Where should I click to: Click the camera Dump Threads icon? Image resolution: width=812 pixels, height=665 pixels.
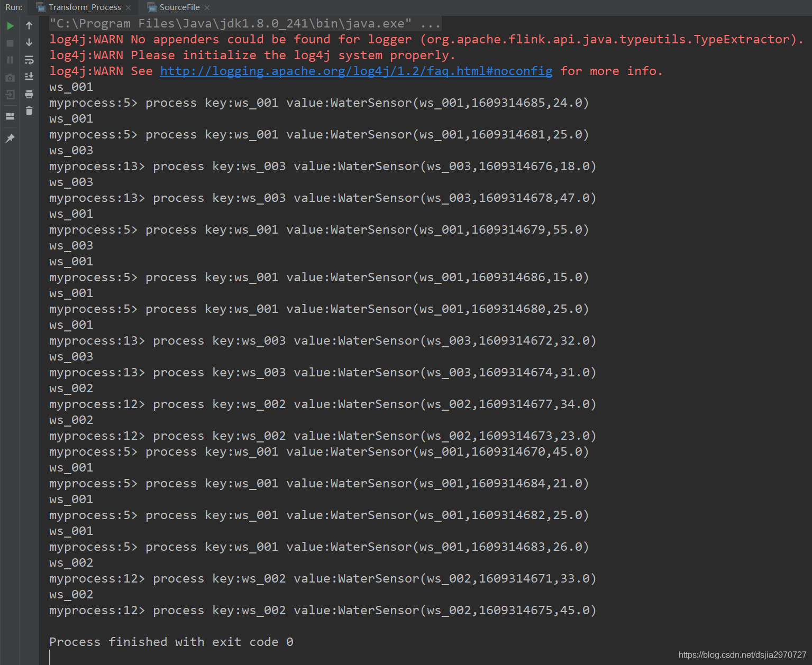point(10,78)
